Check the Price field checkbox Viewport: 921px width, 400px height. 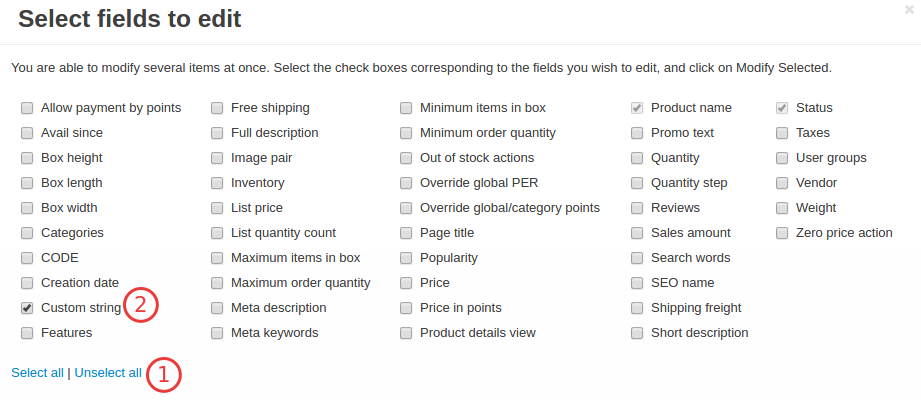pos(406,283)
